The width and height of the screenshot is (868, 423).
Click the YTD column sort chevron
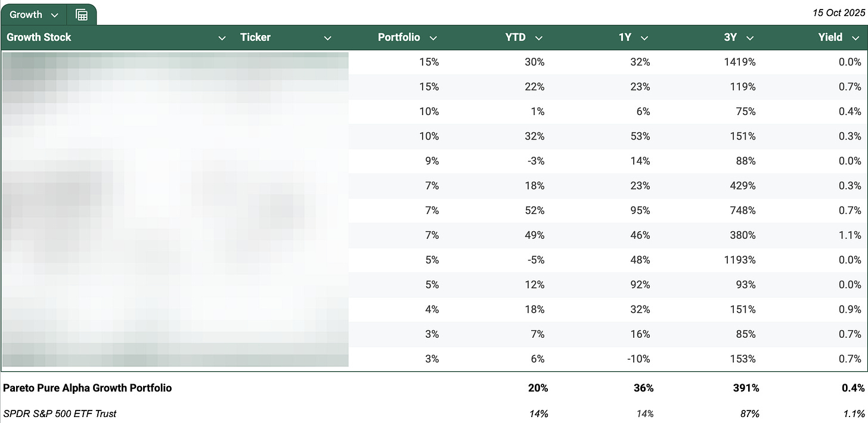(x=538, y=37)
